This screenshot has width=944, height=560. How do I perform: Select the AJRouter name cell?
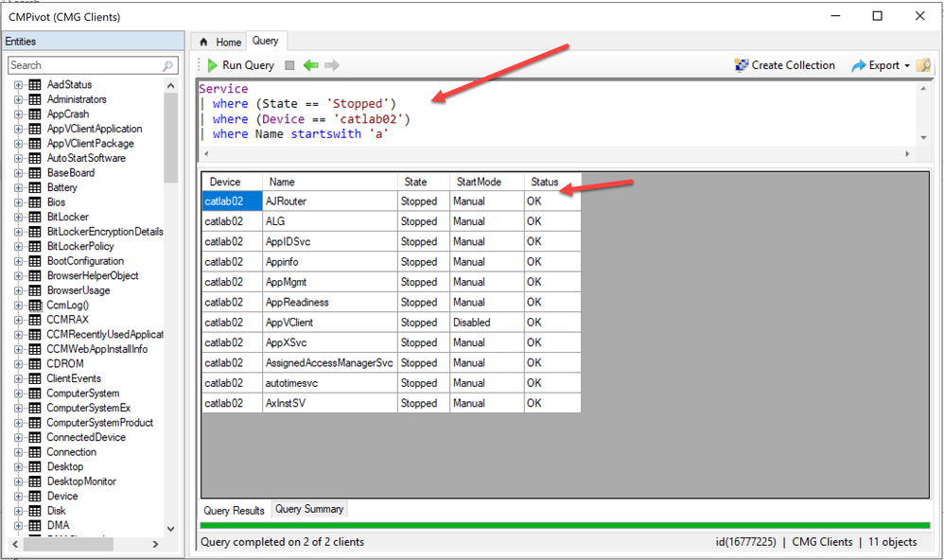(330, 201)
